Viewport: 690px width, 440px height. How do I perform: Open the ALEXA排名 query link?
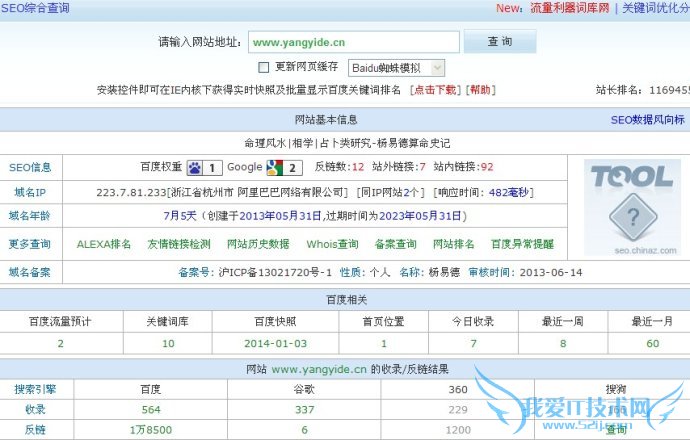(104, 244)
